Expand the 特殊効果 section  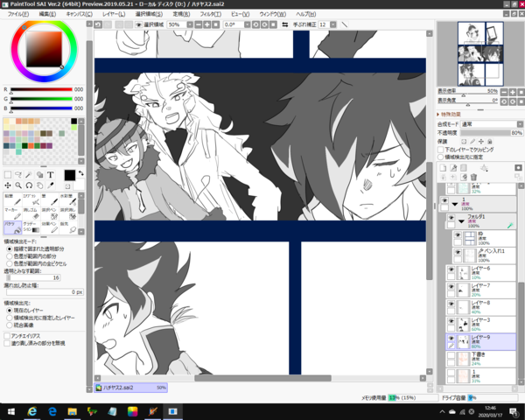tap(449, 115)
